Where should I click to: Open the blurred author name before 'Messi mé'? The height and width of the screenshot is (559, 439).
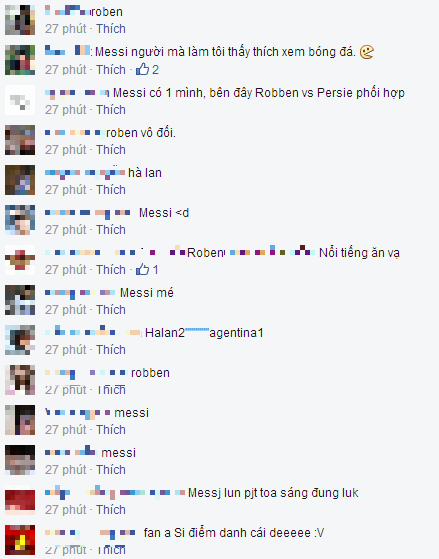coord(80,293)
